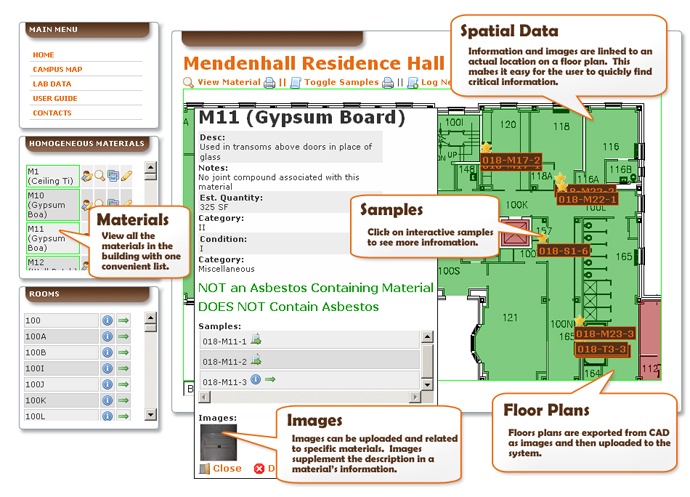The height and width of the screenshot is (497, 690).
Task: Click room 118 on the floor plan
Action: click(561, 127)
